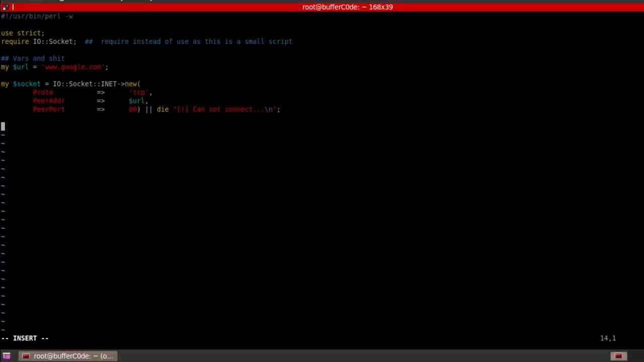Click the '## Vars and shit' comment
644x362 pixels.
click(x=33, y=58)
